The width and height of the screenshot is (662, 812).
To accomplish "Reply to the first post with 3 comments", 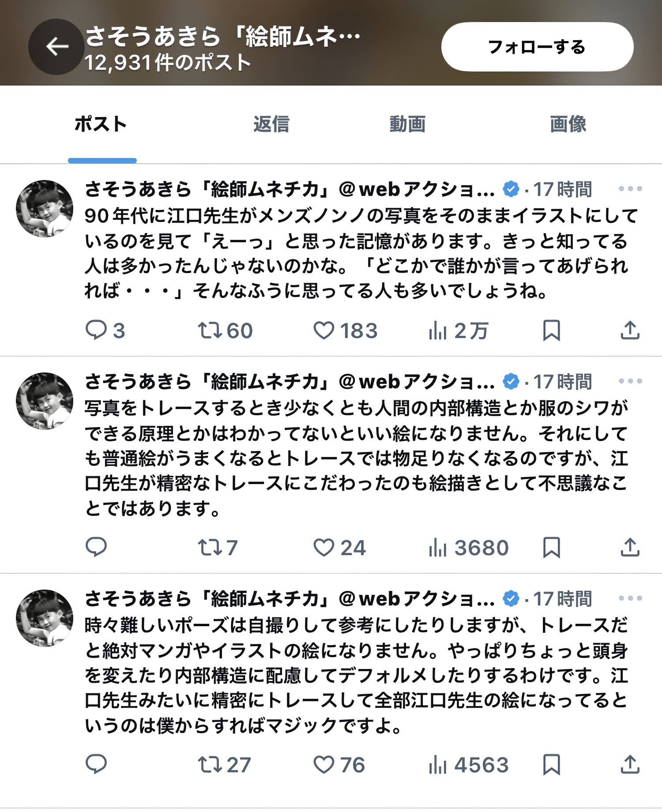I will point(105,331).
